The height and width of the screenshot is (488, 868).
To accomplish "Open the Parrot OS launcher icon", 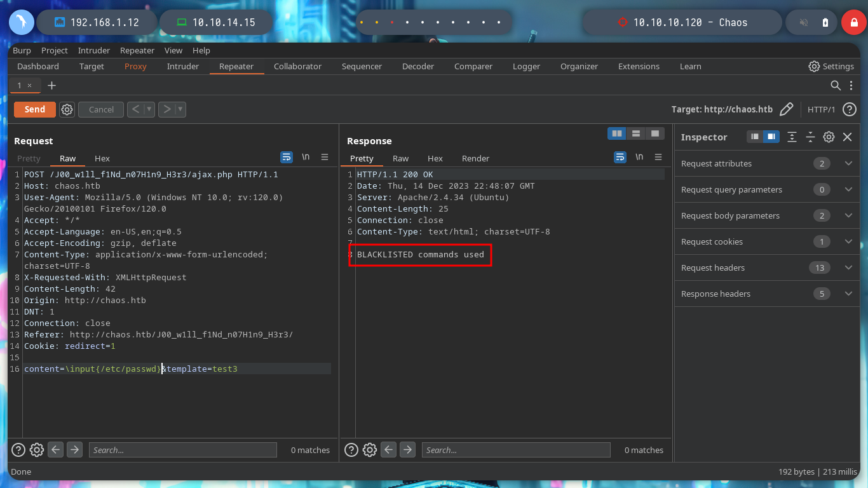I will (x=22, y=22).
